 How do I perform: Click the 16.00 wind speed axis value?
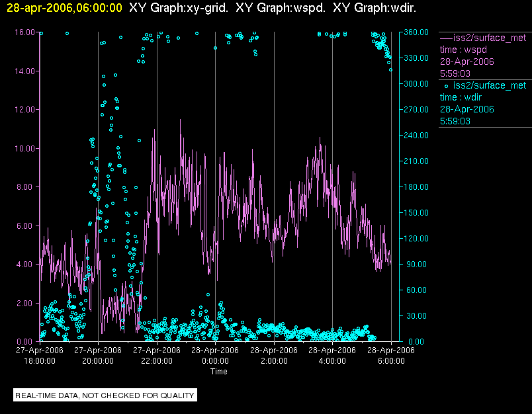[24, 32]
